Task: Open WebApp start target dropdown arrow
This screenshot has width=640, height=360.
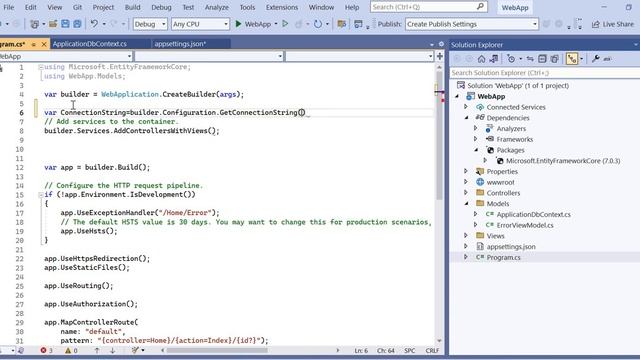Action: tap(276, 24)
